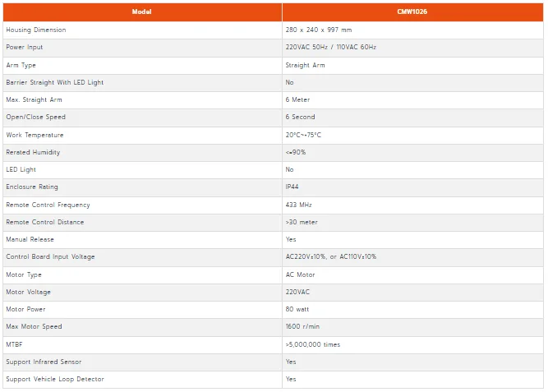Select the 220VAC 50Hz / 110VAC 60Hz value
Image resolution: width=548 pixels, height=392 pixels.
330,47
